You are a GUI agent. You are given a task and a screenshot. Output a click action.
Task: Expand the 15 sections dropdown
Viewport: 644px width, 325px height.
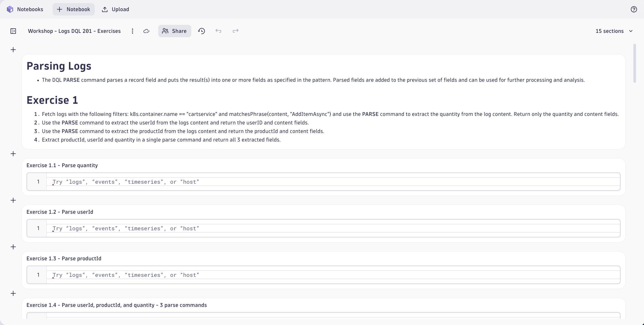[614, 31]
